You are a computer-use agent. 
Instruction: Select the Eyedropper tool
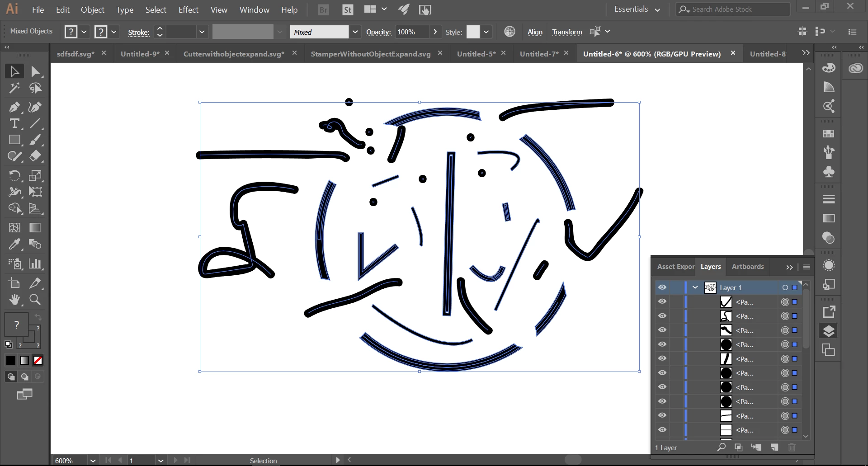click(14, 244)
